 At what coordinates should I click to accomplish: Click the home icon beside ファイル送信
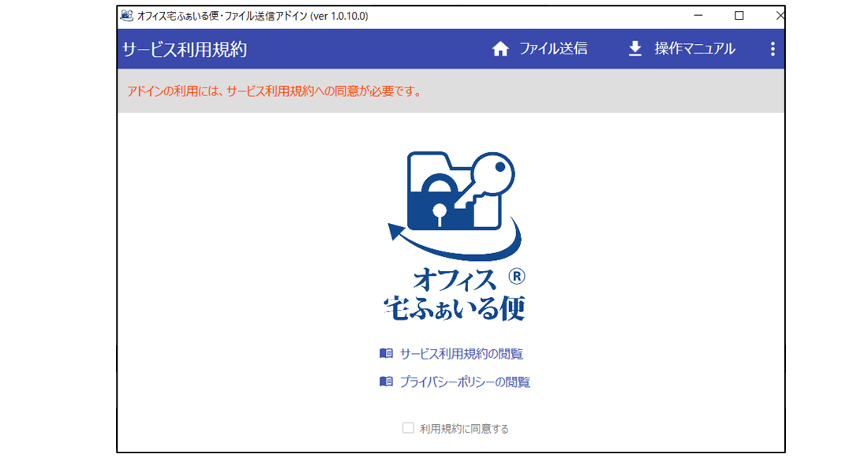499,49
